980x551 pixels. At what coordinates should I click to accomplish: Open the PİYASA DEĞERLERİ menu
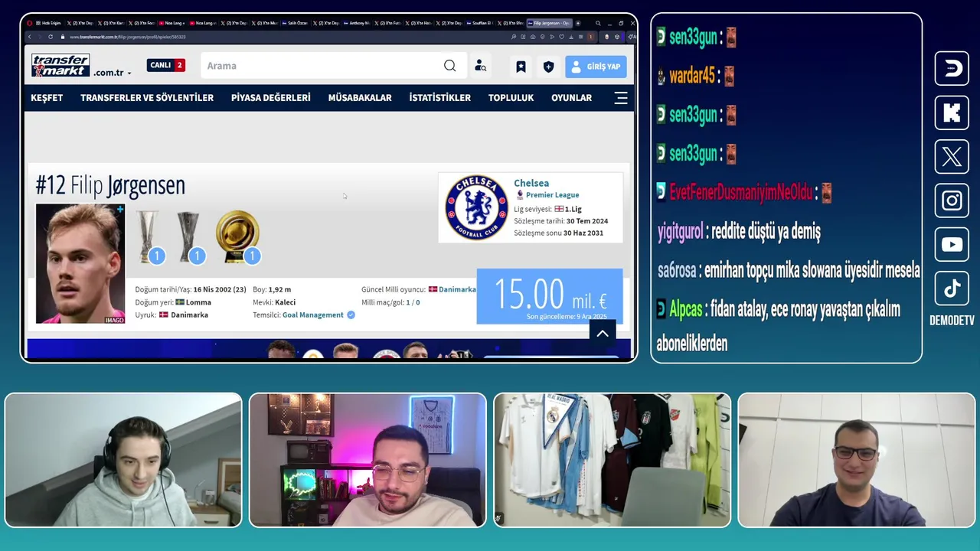[271, 98]
